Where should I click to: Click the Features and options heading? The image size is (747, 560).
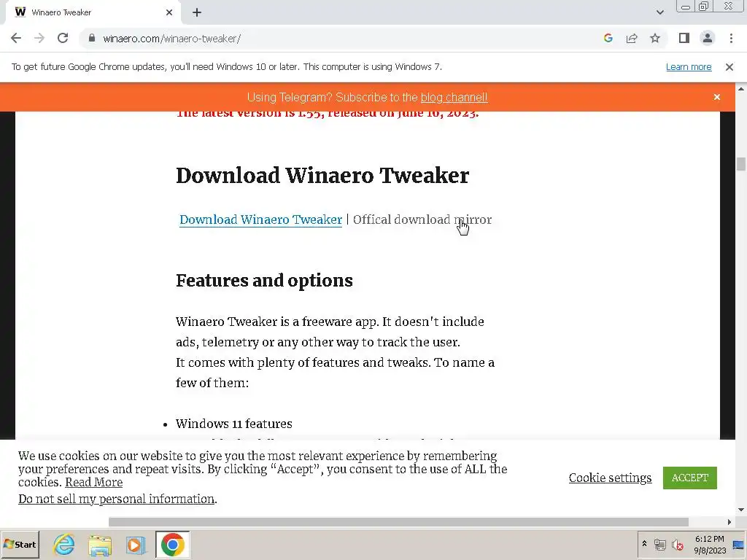[264, 281]
